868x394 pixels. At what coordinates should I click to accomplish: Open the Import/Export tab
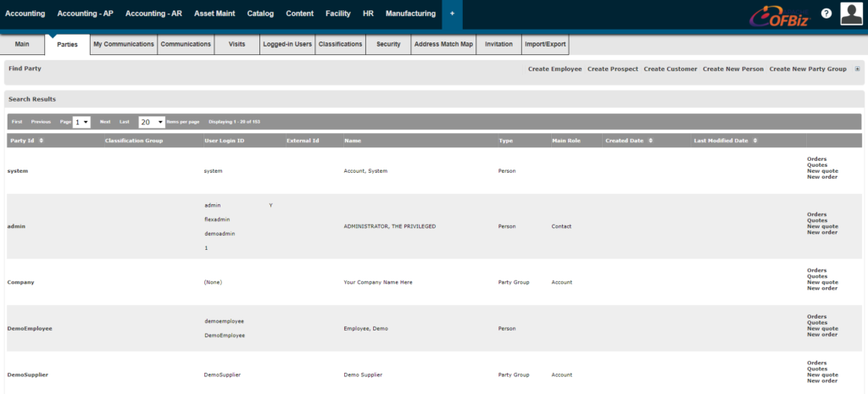pyautogui.click(x=544, y=44)
